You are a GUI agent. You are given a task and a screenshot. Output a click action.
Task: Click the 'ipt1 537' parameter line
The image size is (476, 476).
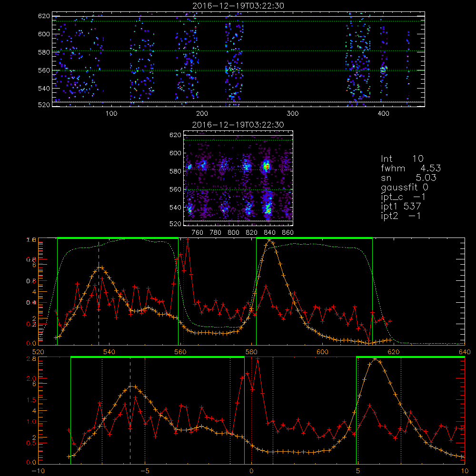pyautogui.click(x=401, y=207)
